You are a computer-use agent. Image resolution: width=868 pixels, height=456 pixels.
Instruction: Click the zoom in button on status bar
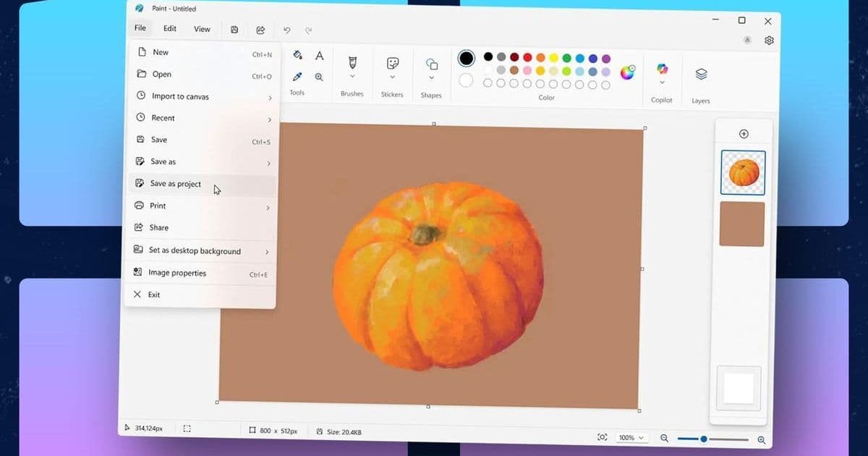[762, 439]
